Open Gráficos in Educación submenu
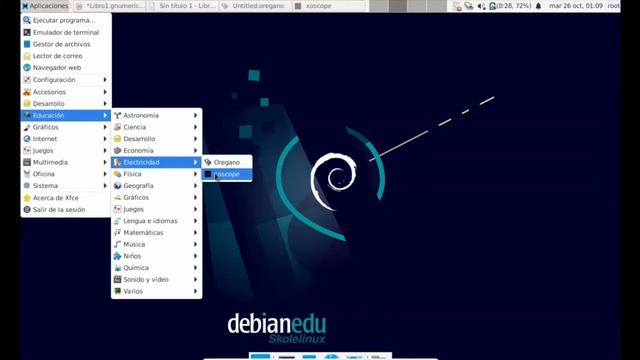The image size is (640, 360). tap(156, 198)
